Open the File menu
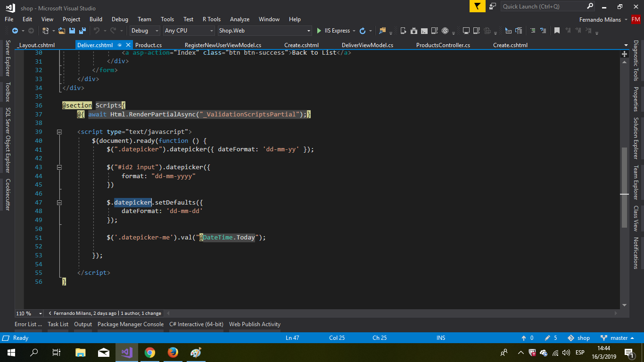Screen dimensions: 644x362 9,19
